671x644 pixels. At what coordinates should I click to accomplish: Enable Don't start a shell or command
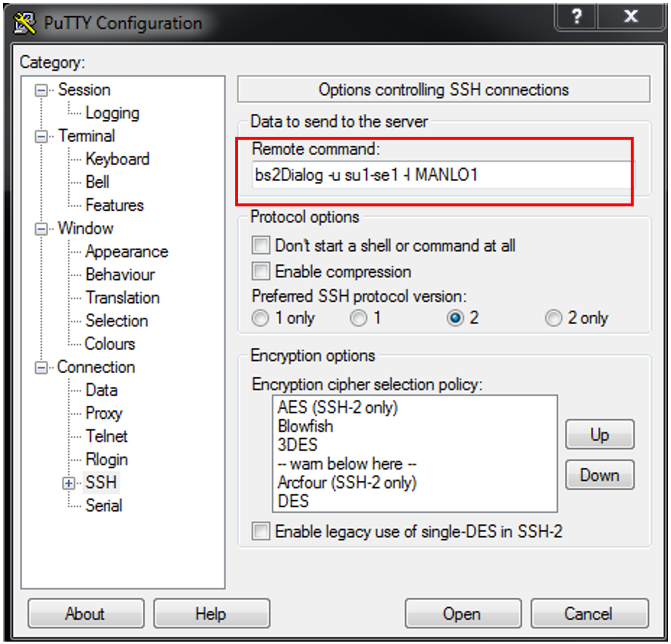tap(261, 246)
